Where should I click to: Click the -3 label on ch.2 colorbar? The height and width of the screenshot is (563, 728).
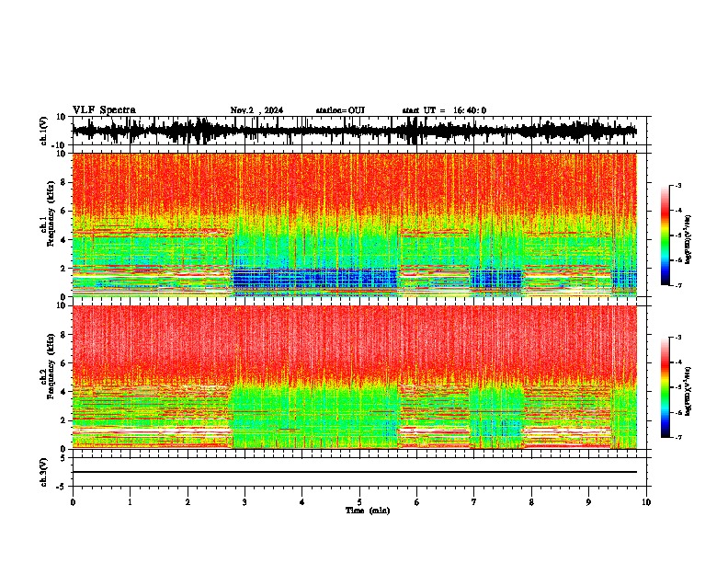click(x=677, y=338)
